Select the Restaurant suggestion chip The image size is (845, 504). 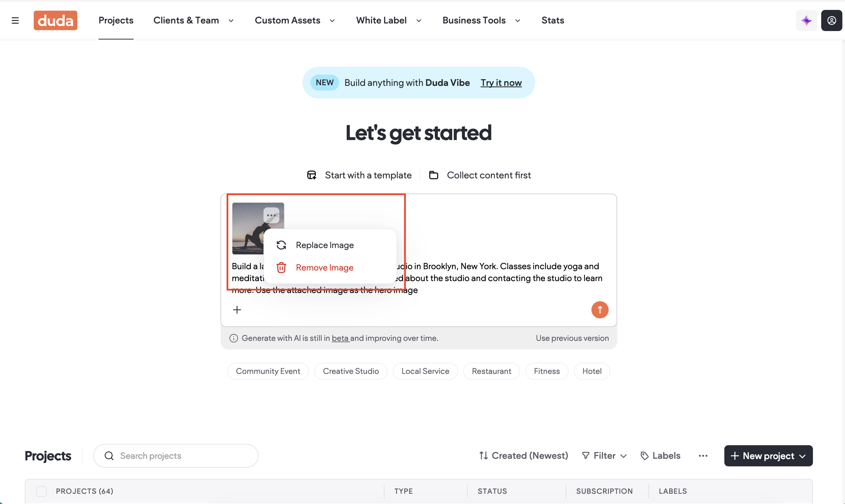(x=491, y=371)
